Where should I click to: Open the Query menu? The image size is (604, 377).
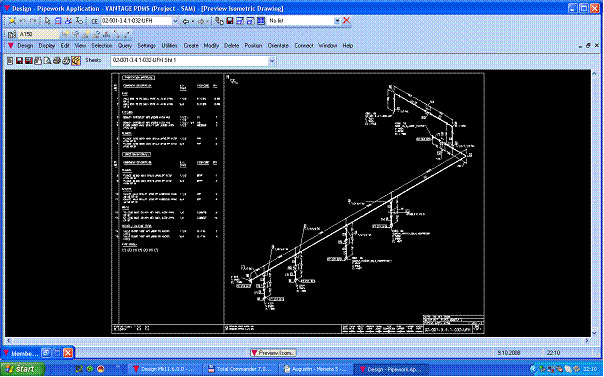[125, 45]
